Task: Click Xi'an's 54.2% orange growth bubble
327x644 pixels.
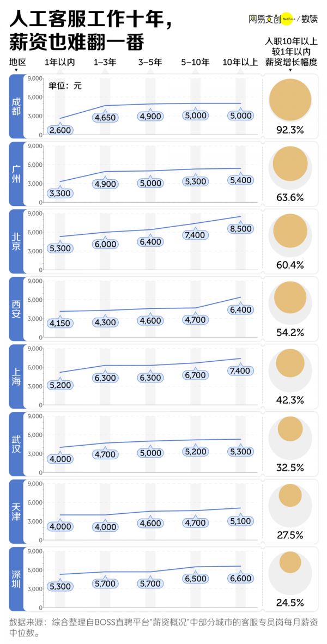Action: (x=290, y=297)
